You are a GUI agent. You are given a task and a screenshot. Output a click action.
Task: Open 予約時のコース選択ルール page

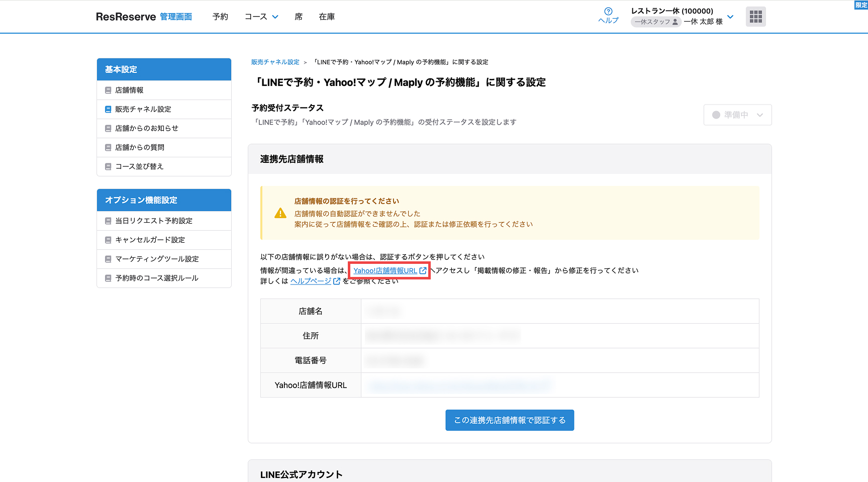[x=164, y=278]
